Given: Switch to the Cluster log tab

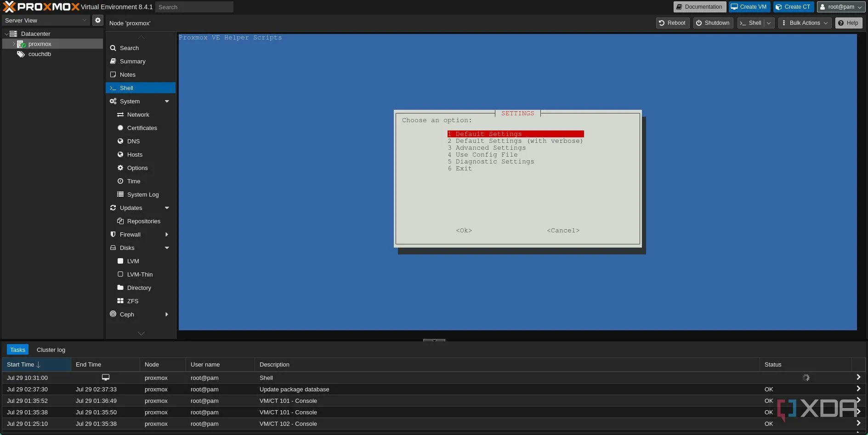Looking at the screenshot, I should [x=51, y=350].
